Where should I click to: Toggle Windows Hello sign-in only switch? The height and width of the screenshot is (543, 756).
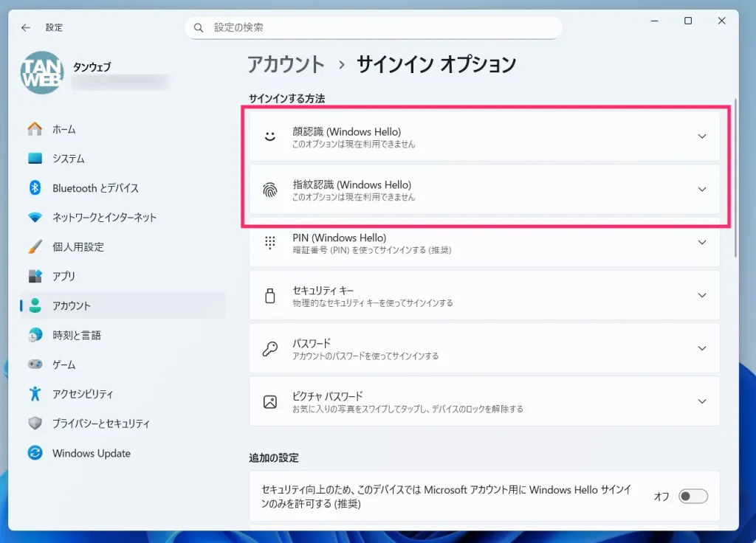coord(693,497)
